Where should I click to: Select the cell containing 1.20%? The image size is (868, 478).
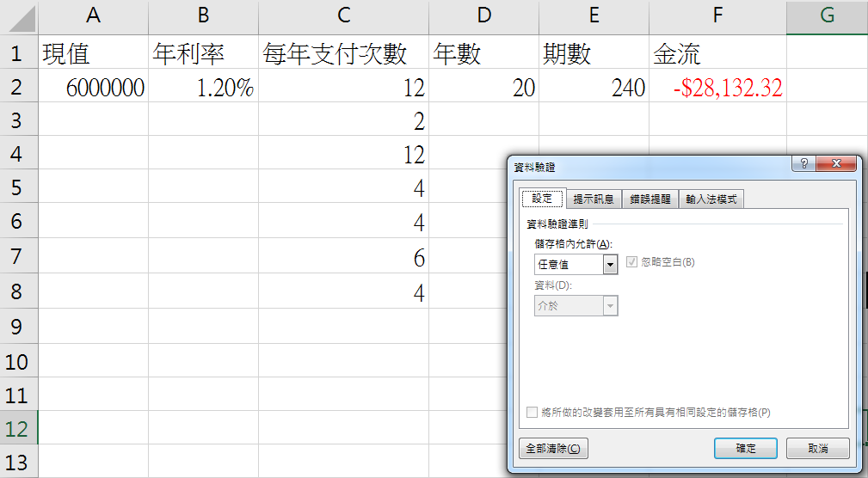coord(203,87)
